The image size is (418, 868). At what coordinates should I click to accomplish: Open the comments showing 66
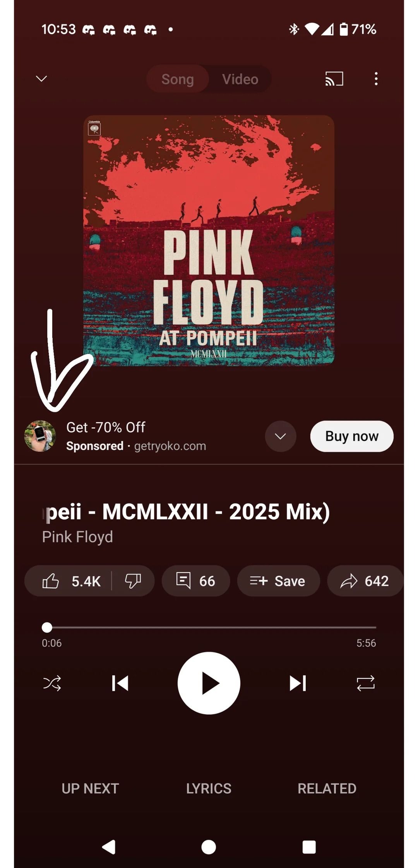click(195, 581)
